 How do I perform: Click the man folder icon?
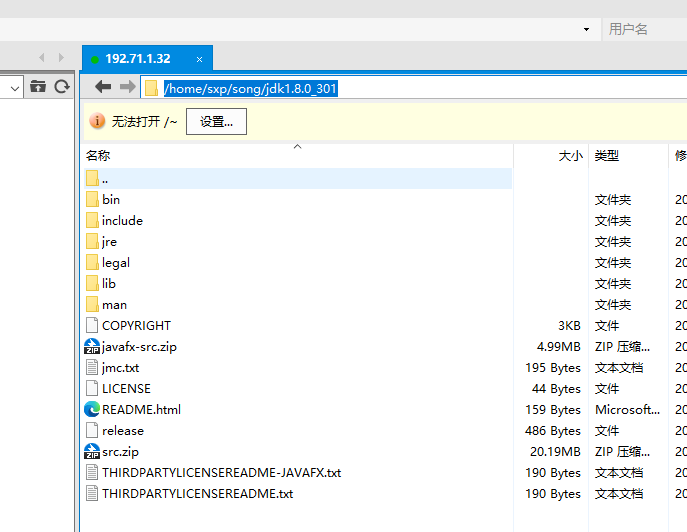[x=92, y=304]
